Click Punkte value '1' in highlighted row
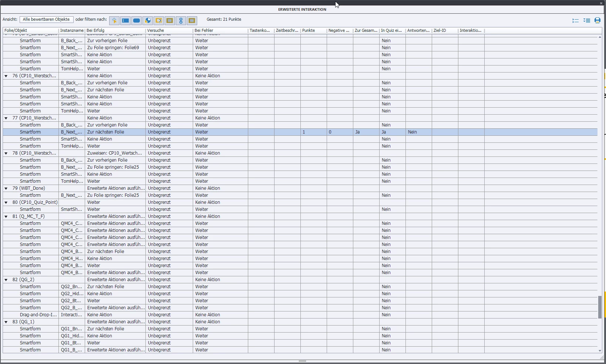606x364 pixels. click(313, 132)
